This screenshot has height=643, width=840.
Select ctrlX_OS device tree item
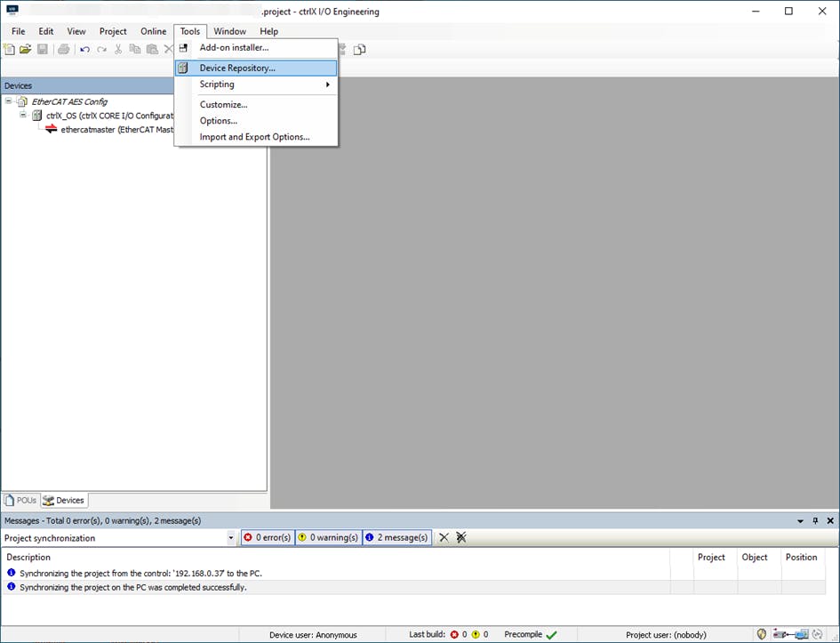click(110, 116)
